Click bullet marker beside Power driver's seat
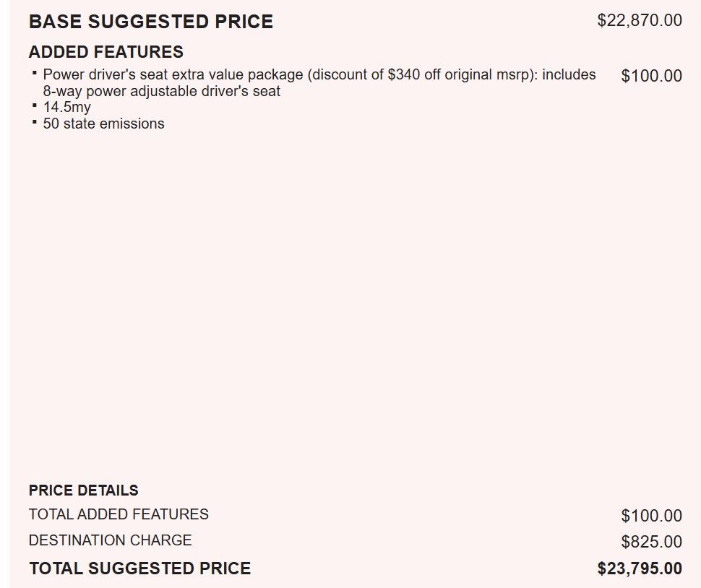The width and height of the screenshot is (701, 588). pos(34,74)
